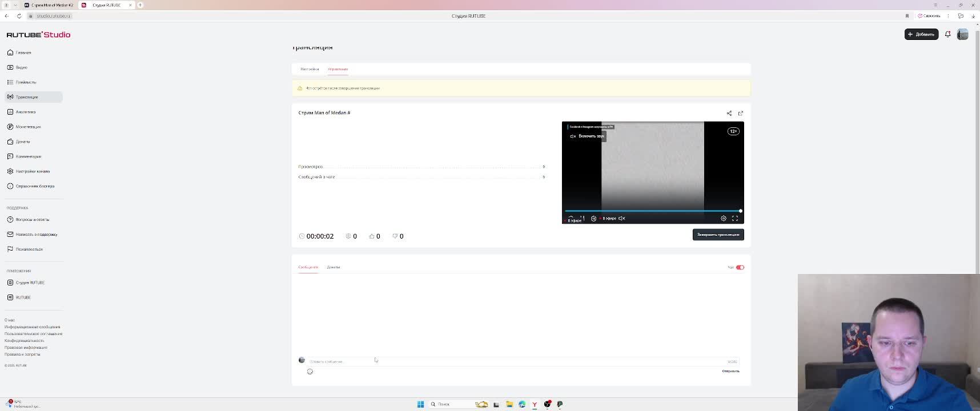Open File Explorer from taskbar

509,404
